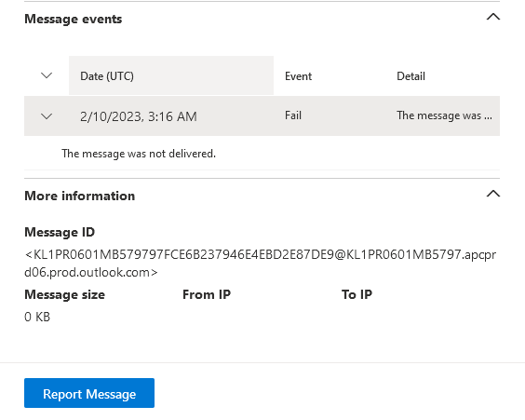Click 'The message was not delivered.' text
This screenshot has width=525, height=420.
point(139,154)
